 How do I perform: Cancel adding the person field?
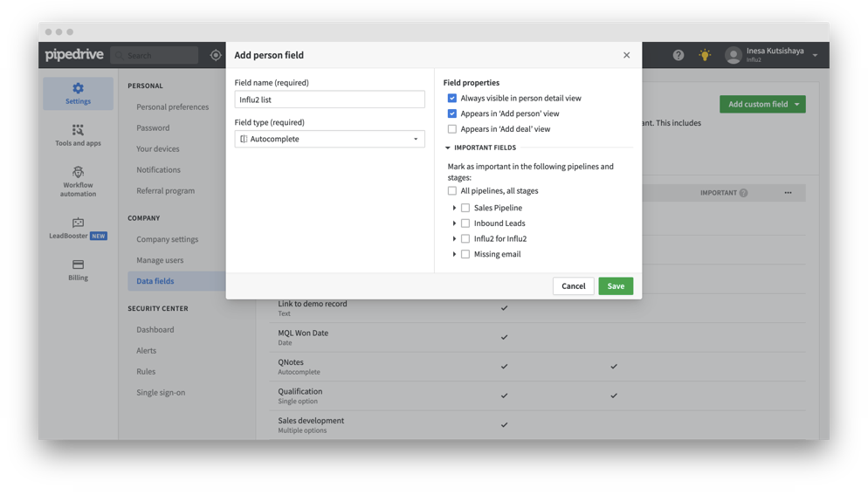pyautogui.click(x=573, y=286)
